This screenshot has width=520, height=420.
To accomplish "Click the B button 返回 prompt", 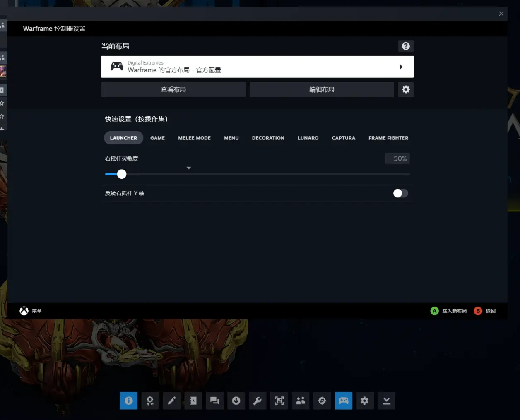I will click(484, 311).
